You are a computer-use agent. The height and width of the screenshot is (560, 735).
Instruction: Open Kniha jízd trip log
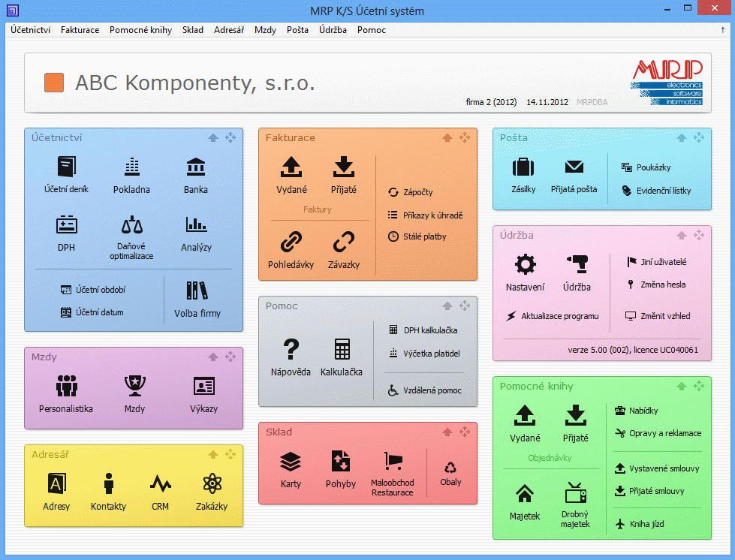coord(640,524)
